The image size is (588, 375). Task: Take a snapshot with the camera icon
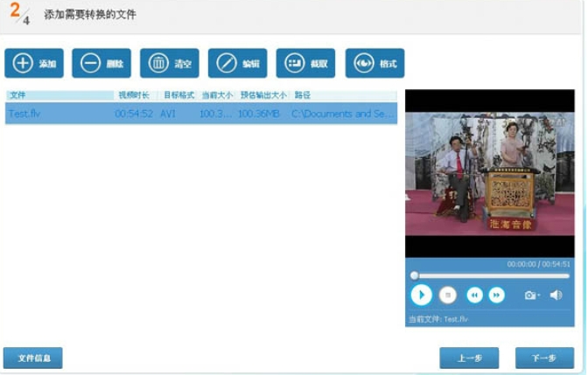[x=530, y=295]
